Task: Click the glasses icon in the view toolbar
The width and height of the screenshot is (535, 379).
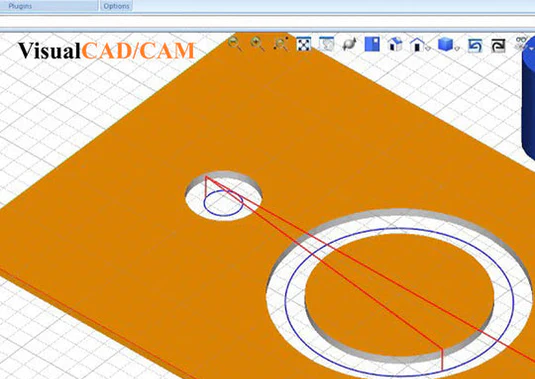Action: pos(522,44)
